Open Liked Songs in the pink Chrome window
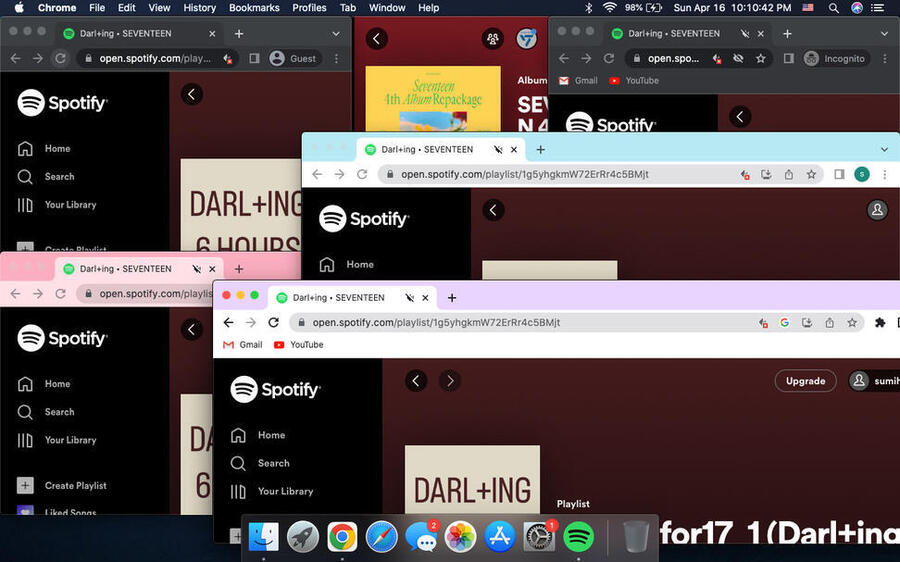This screenshot has height=562, width=900. [69, 512]
